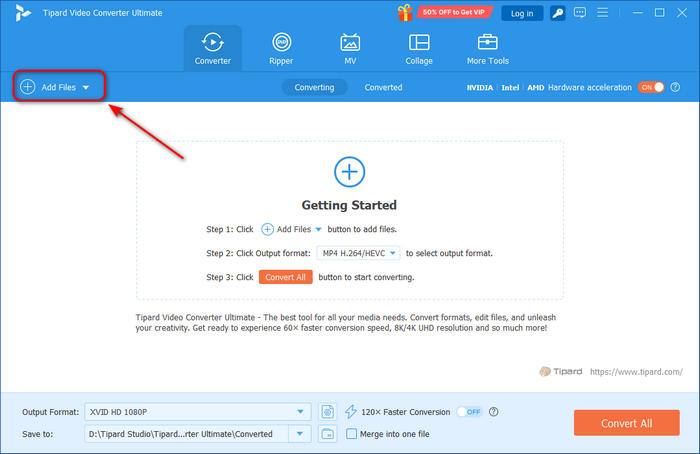The width and height of the screenshot is (700, 454).
Task: Open the MP4 H.264/HEVC sample format dropdown
Action: point(358,253)
